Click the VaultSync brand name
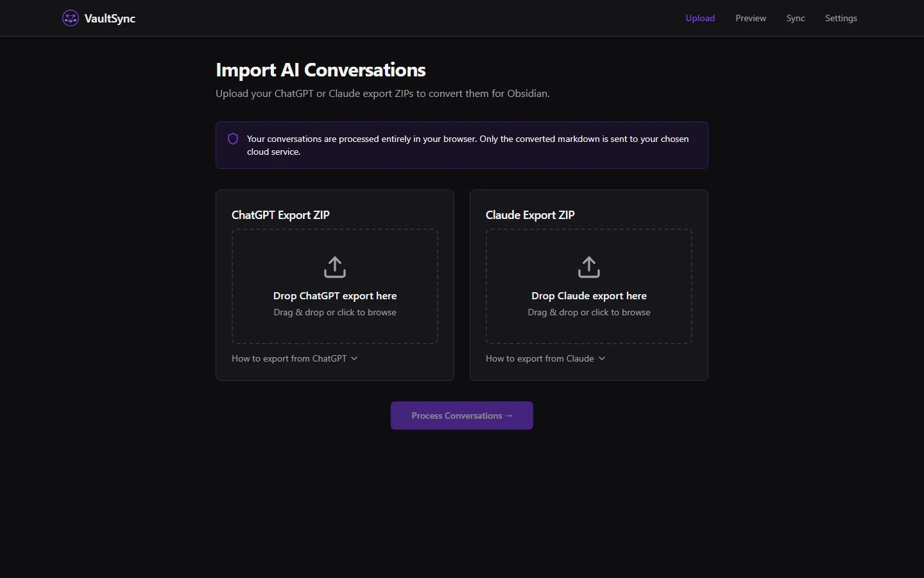The height and width of the screenshot is (578, 924). pos(110,19)
